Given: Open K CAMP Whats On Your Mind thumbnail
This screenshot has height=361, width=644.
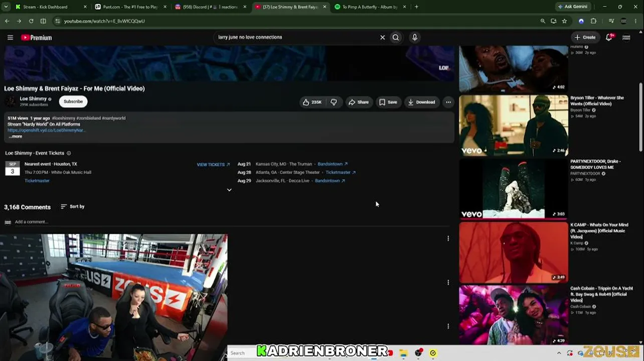Looking at the screenshot, I should [x=514, y=253].
